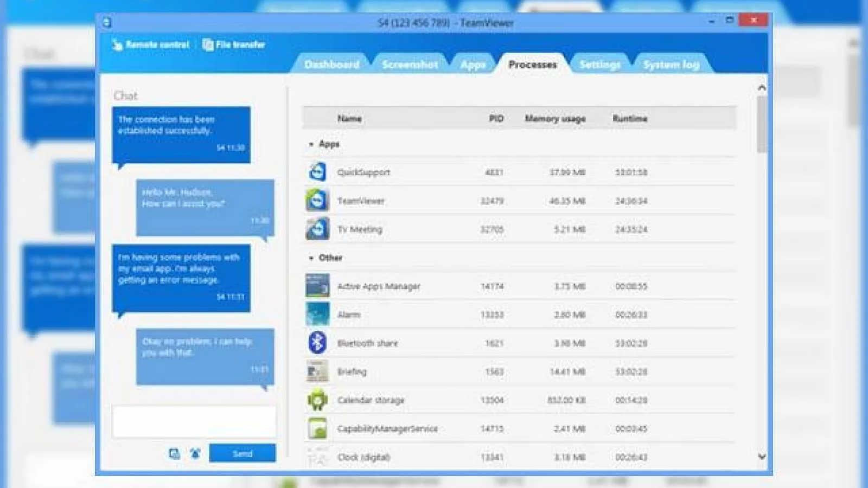
Task: Select the Briefing process row
Action: click(520, 371)
